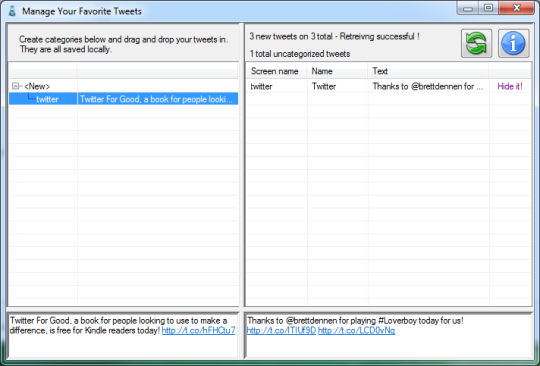Open the http://t.co/hFHCtu7 link

198,331
